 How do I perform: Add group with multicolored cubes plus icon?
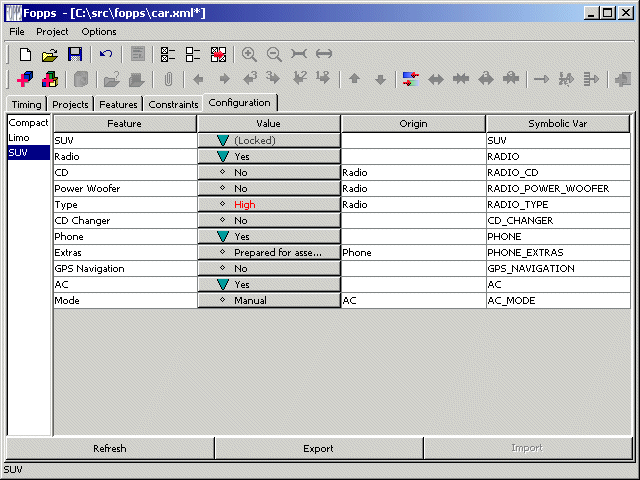50,79
